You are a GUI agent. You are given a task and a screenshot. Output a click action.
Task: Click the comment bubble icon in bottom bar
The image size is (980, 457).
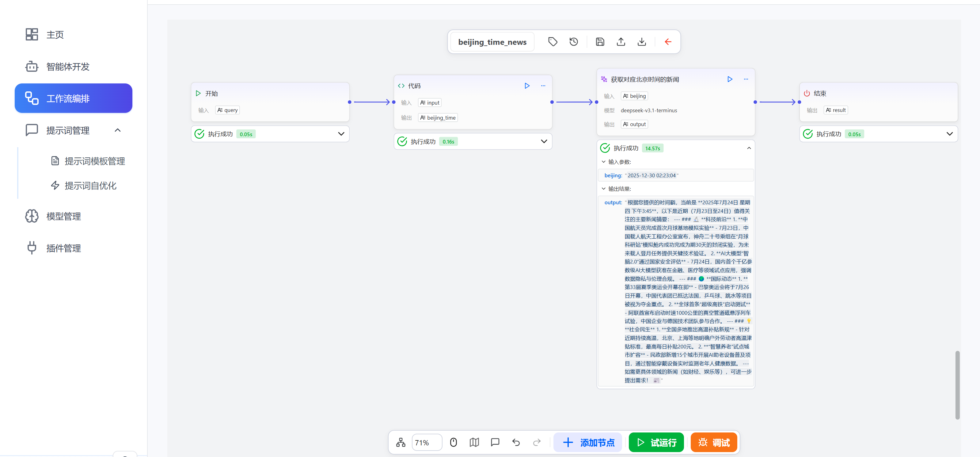(495, 442)
